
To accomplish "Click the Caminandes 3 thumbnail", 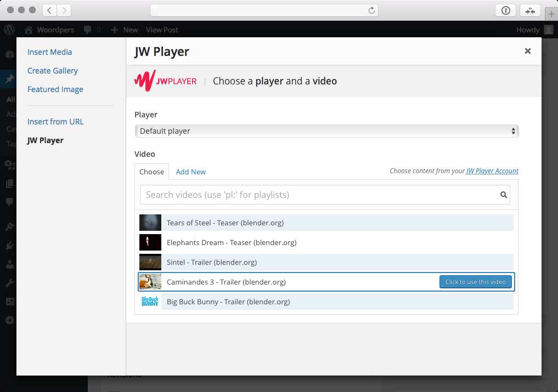I will [x=150, y=282].
